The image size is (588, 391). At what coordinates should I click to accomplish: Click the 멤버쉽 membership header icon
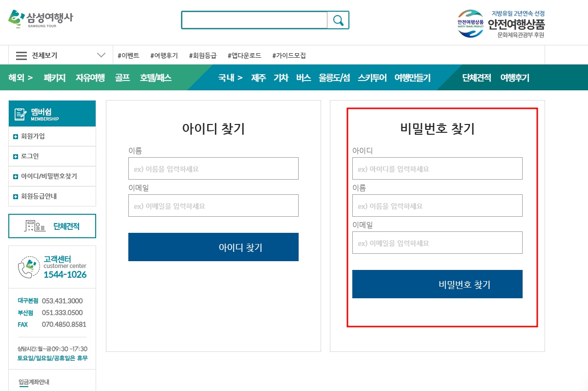click(20, 114)
